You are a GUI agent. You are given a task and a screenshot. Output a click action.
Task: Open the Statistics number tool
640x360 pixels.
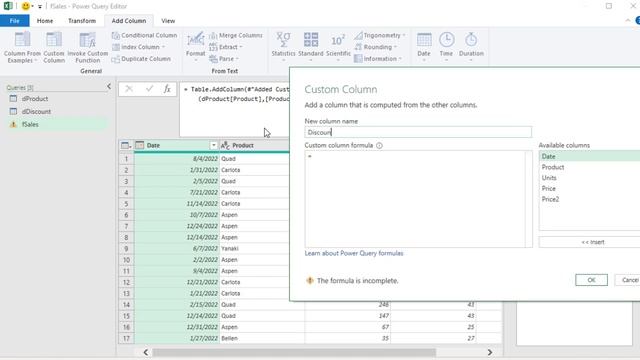coord(283,47)
